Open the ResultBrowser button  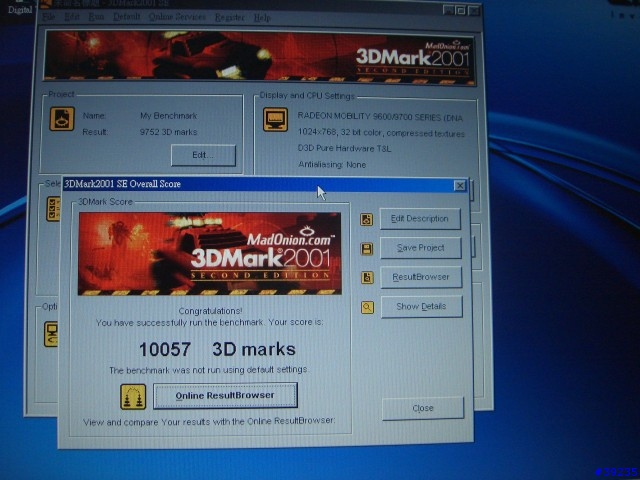421,277
